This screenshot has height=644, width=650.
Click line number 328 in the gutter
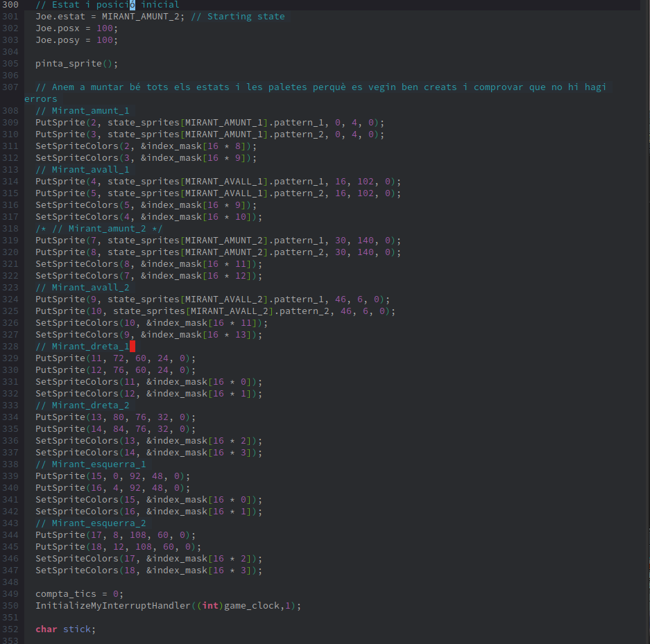pyautogui.click(x=10, y=347)
